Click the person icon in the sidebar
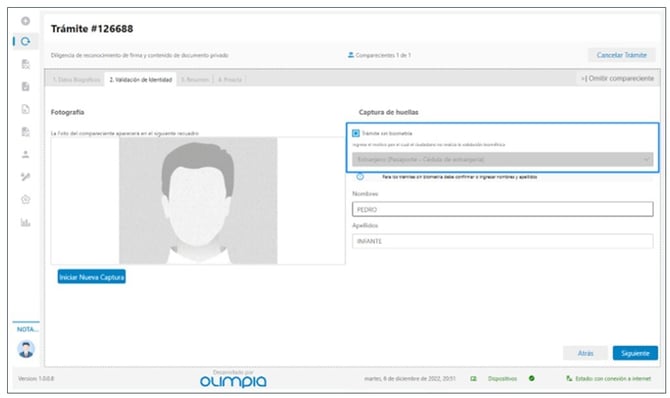 [26, 154]
